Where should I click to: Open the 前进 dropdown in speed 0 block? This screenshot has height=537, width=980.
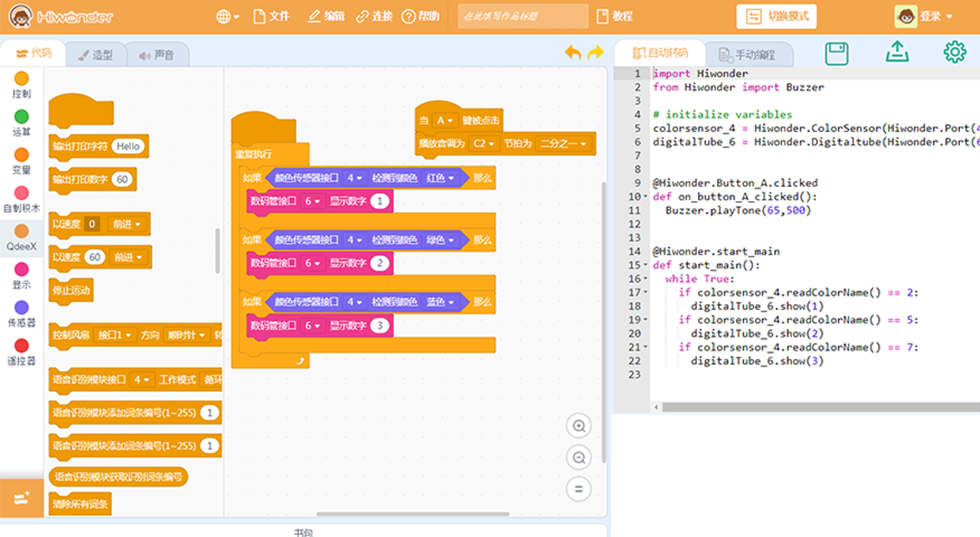point(128,224)
